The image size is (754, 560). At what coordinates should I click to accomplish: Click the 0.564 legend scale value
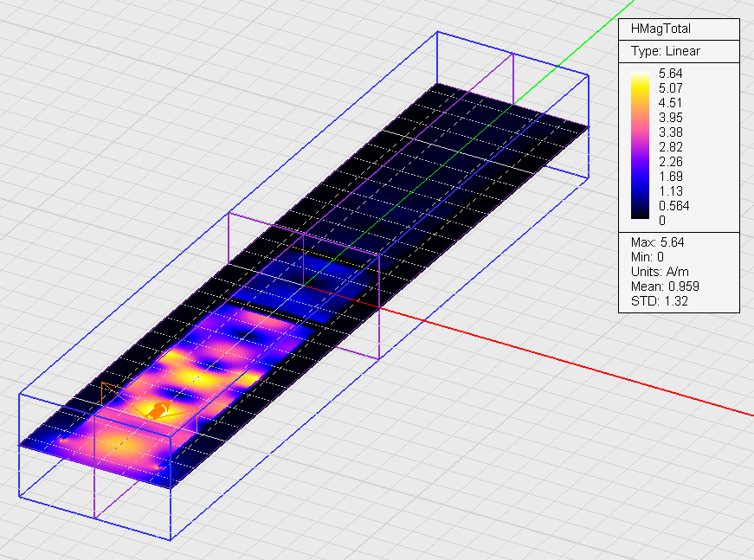pyautogui.click(x=674, y=206)
